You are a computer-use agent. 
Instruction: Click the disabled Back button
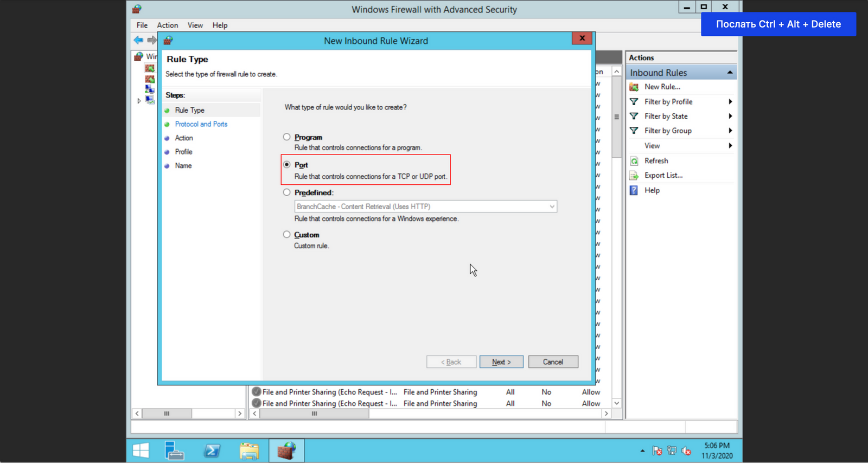point(451,362)
